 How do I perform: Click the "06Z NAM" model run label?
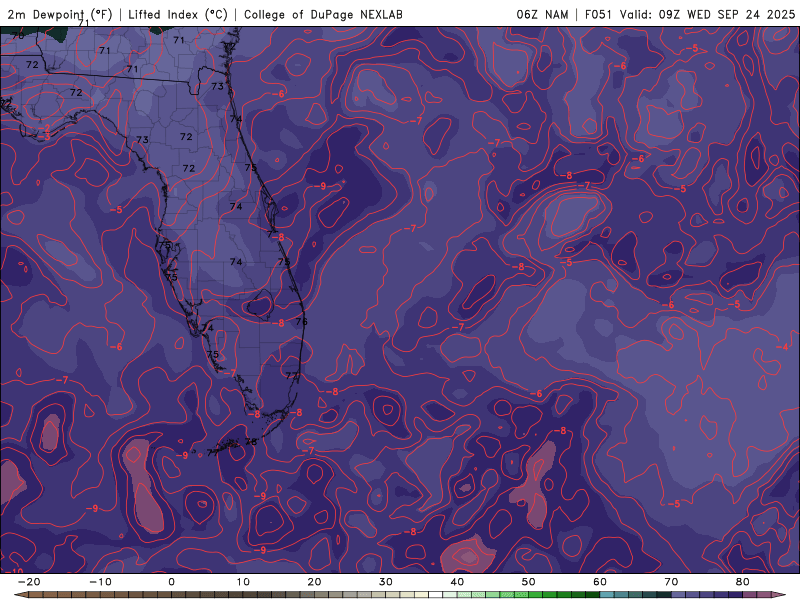pos(542,15)
